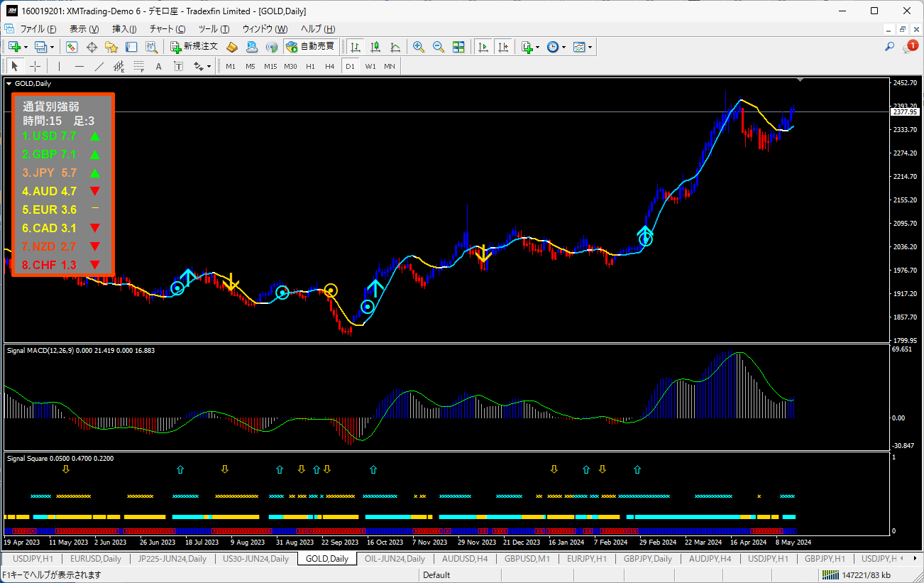
Task: Select the trendline tool
Action: [99, 66]
